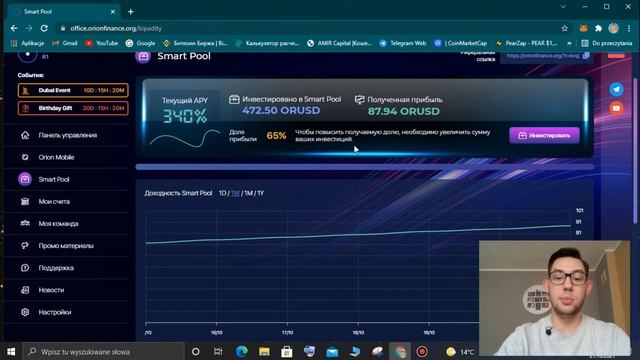The height and width of the screenshot is (360, 640).
Task: Click the page vertical scrollbar
Action: pos(635,151)
